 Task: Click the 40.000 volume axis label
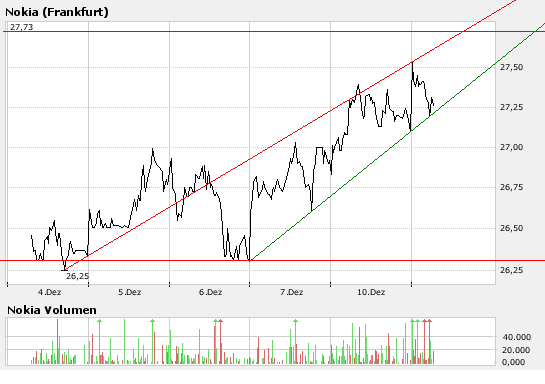tap(517, 337)
